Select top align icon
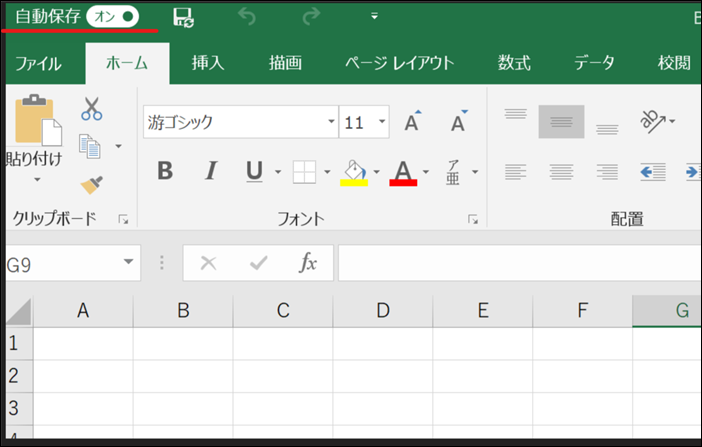Image resolution: width=702 pixels, height=447 pixels. (516, 115)
